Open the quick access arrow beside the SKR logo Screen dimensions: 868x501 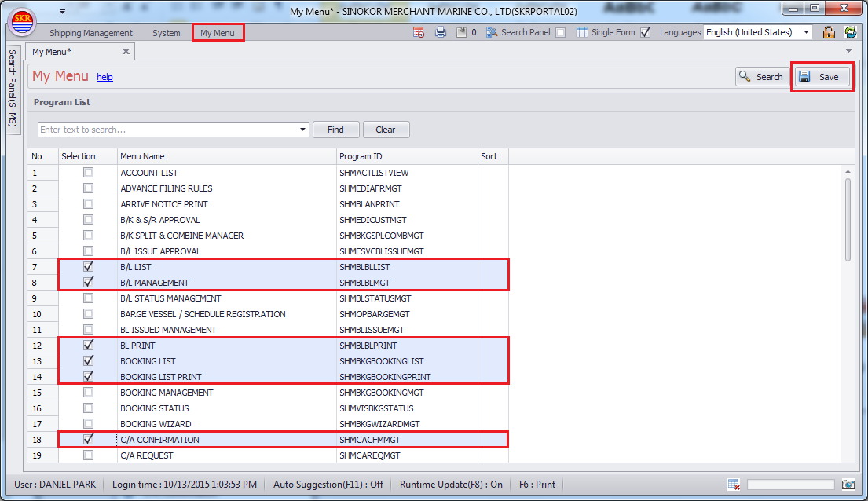pyautogui.click(x=63, y=11)
